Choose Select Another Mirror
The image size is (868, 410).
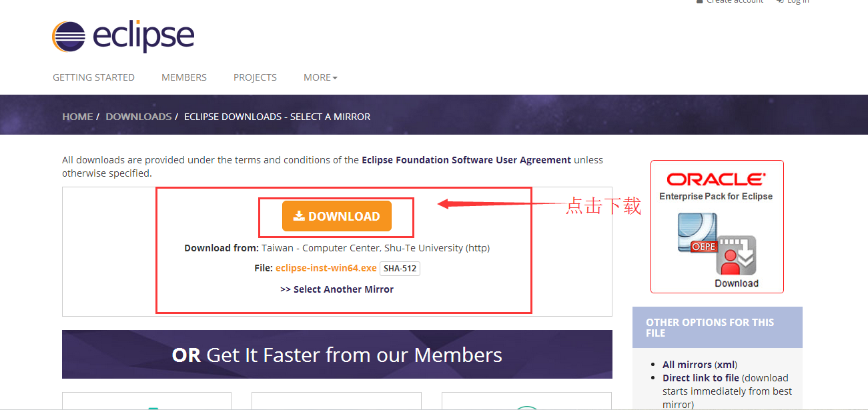(x=337, y=289)
